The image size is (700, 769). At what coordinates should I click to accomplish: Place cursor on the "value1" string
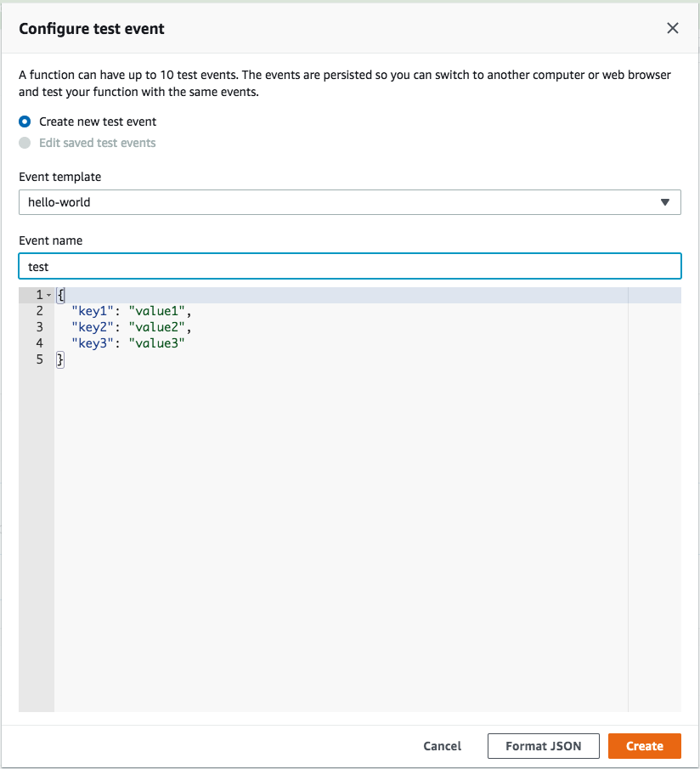157,311
